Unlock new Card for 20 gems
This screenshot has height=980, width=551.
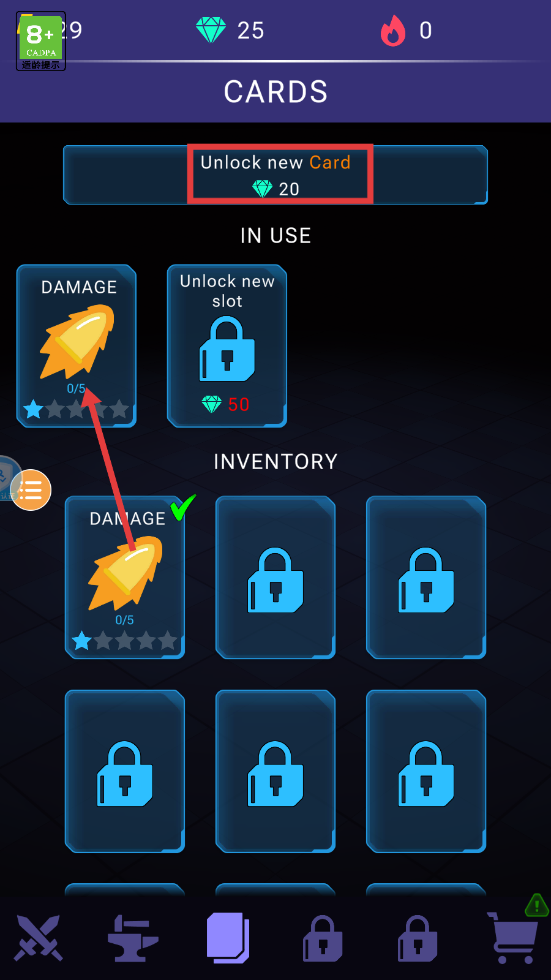pos(275,175)
